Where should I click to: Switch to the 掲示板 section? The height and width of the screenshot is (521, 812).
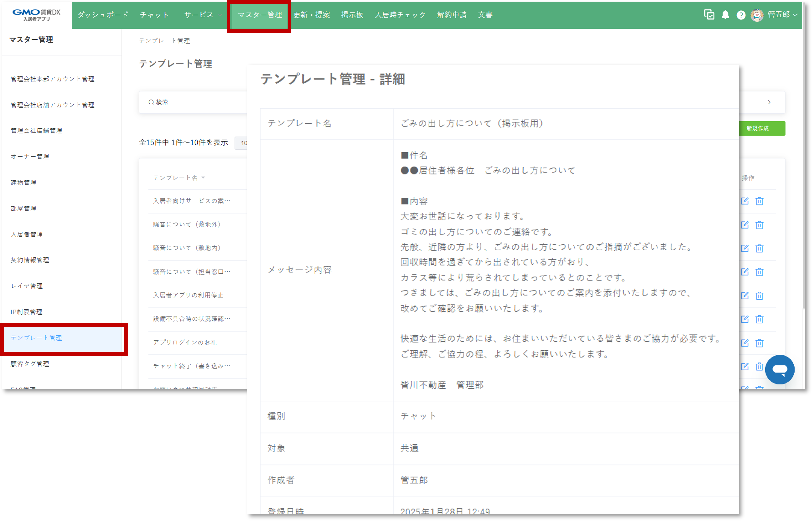pos(352,15)
